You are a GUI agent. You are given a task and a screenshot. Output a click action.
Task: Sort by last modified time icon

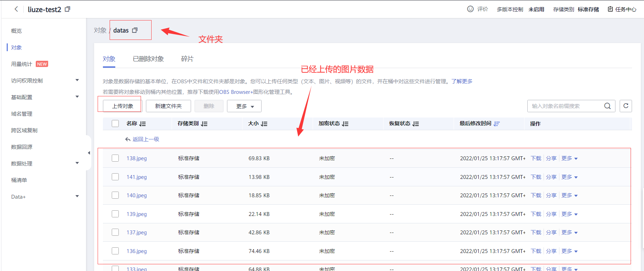tap(497, 124)
